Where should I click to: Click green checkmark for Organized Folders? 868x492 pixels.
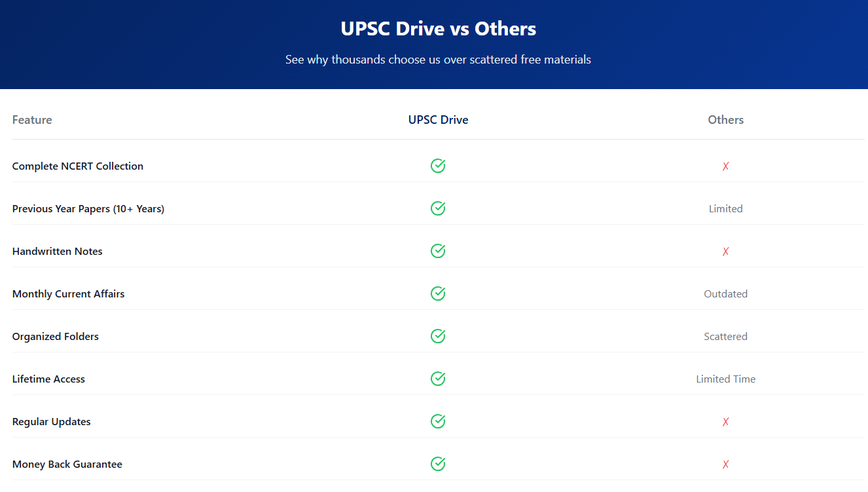coord(438,336)
